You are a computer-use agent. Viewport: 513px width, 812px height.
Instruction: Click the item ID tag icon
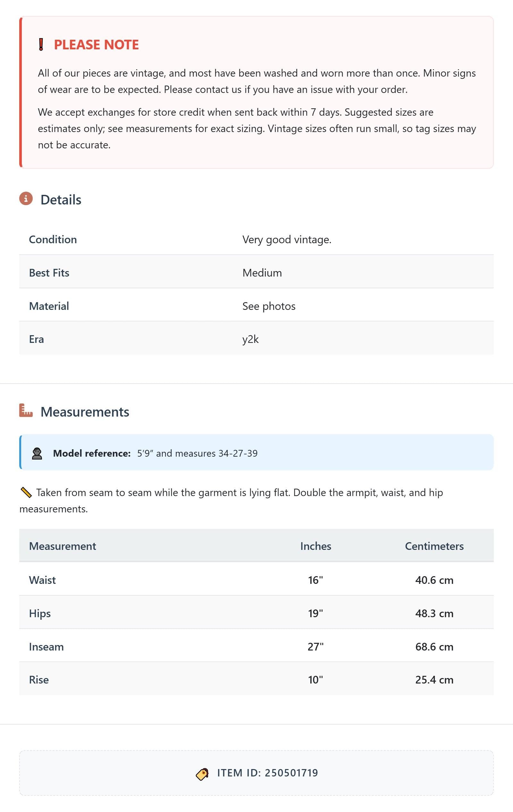pyautogui.click(x=202, y=774)
